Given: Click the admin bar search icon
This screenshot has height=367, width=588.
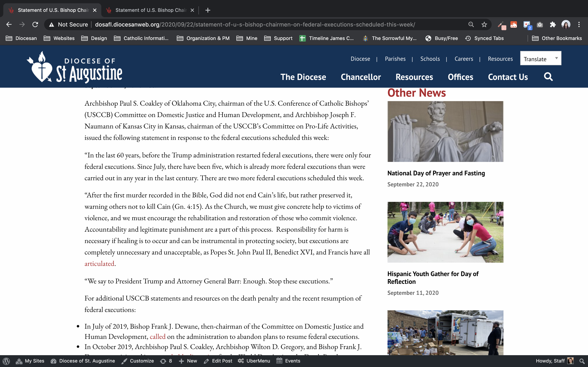Looking at the screenshot, I should tap(582, 361).
